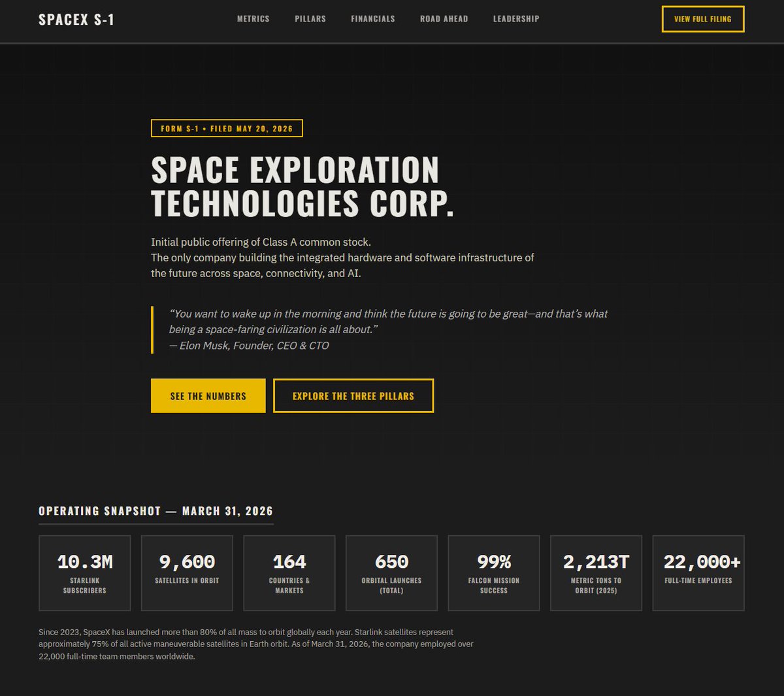Viewport: 784px width, 696px height.
Task: Click the Operating Snapshot heading
Action: (155, 511)
